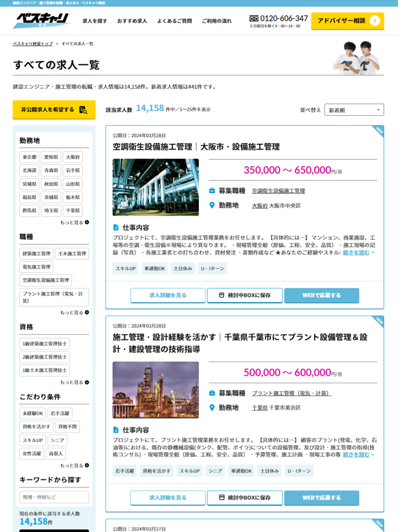Click the free-dial phone icon
Screen dimensions: 398x532
point(254,19)
